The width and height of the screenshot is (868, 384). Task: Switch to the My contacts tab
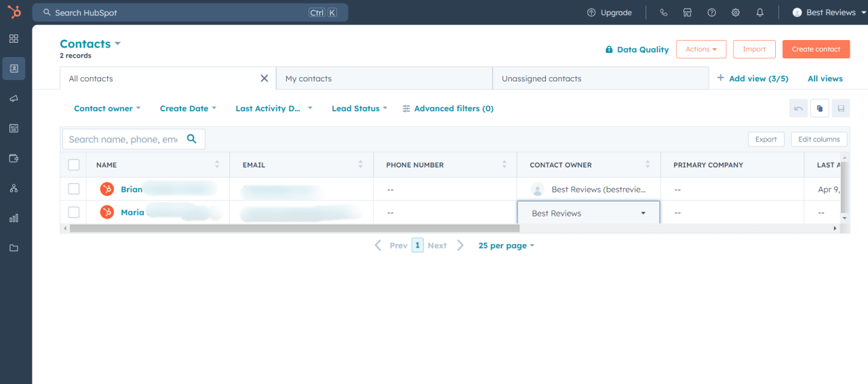point(384,79)
